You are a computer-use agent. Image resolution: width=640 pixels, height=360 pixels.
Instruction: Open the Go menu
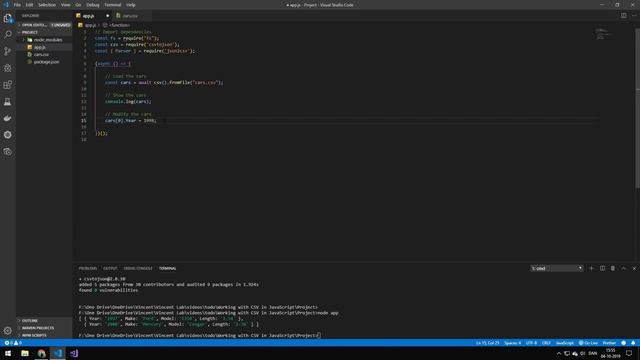pos(78,5)
